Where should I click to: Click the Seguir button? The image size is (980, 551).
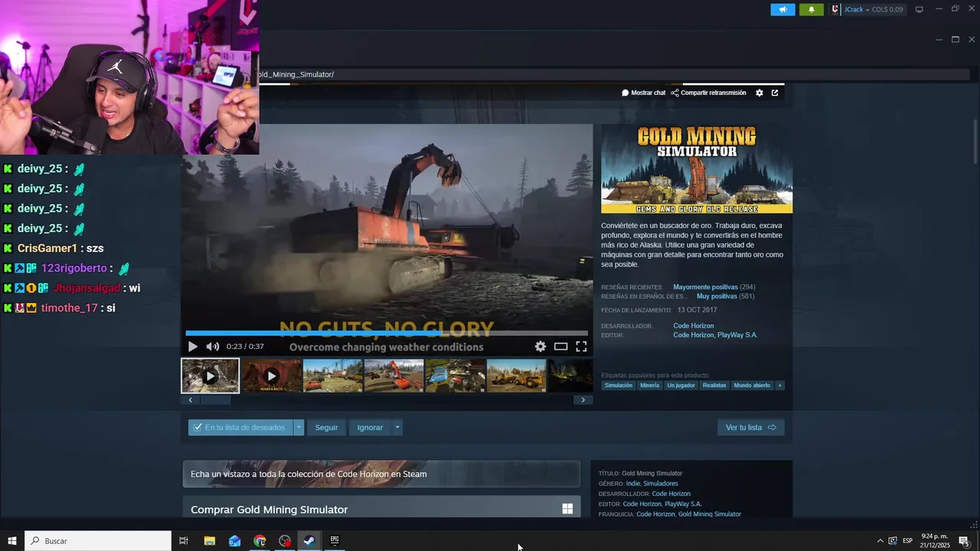(326, 427)
